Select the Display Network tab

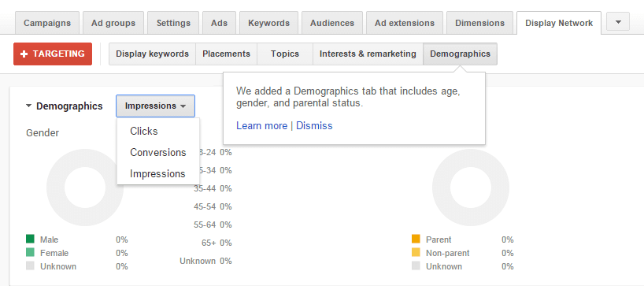(559, 23)
